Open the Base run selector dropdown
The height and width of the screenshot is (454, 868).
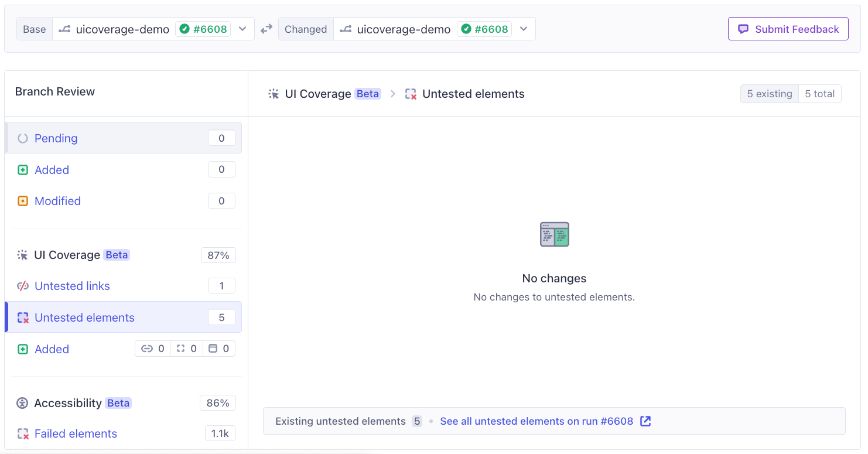click(242, 29)
